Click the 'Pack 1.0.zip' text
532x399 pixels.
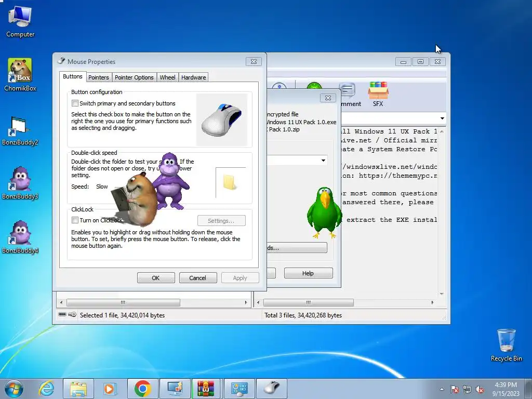click(x=284, y=129)
